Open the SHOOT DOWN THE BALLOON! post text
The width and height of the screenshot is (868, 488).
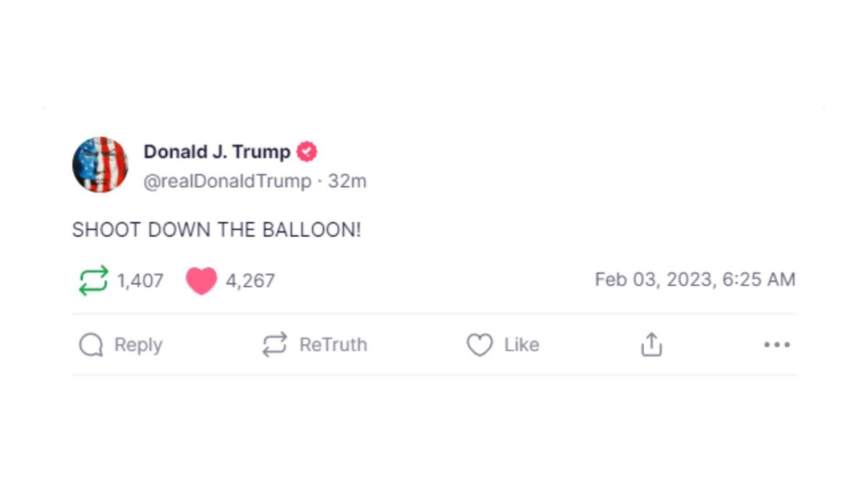click(216, 230)
